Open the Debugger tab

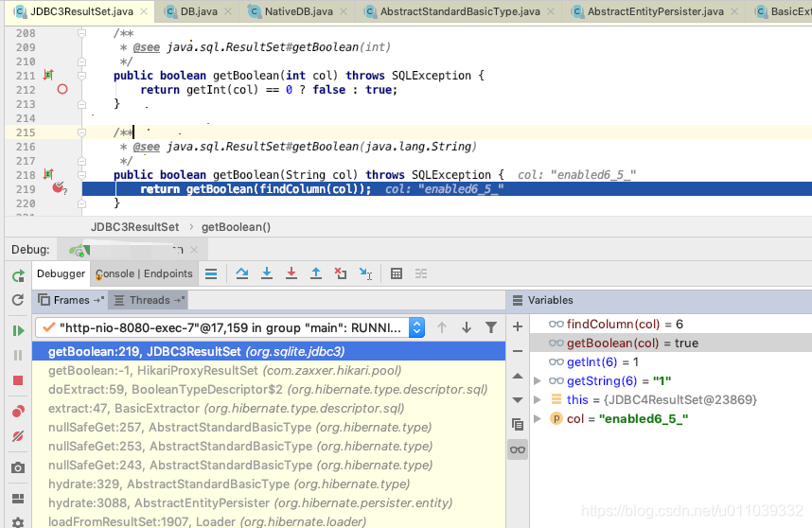(61, 273)
